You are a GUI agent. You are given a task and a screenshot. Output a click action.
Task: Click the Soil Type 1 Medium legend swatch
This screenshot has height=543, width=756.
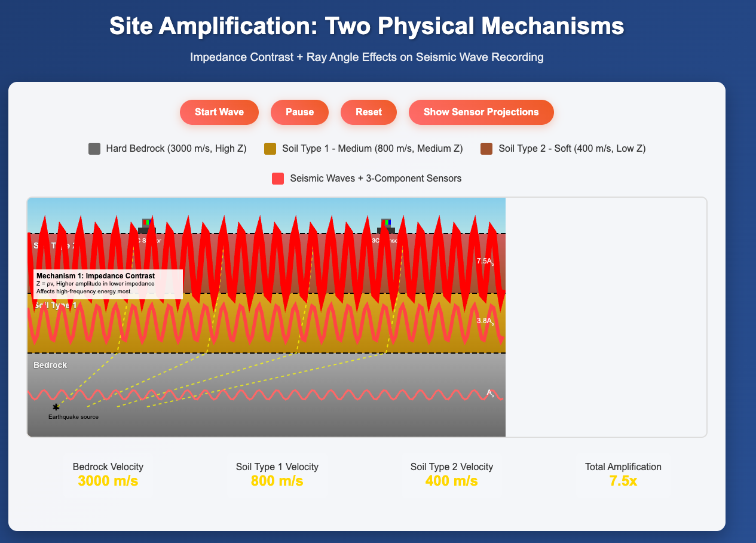270,149
